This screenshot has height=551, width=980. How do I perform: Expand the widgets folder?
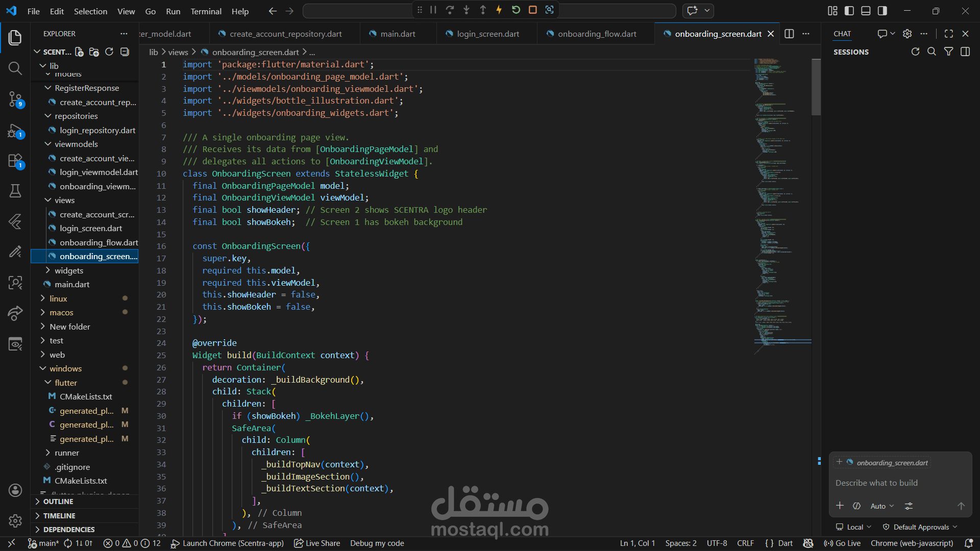tap(69, 270)
